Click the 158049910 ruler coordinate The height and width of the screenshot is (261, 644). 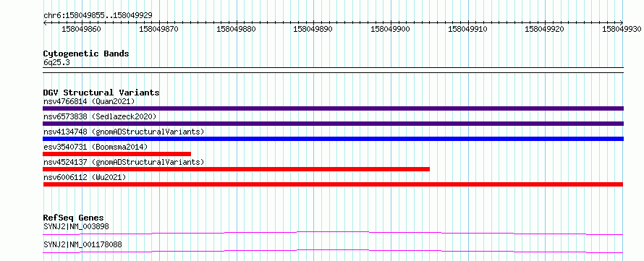click(x=467, y=30)
